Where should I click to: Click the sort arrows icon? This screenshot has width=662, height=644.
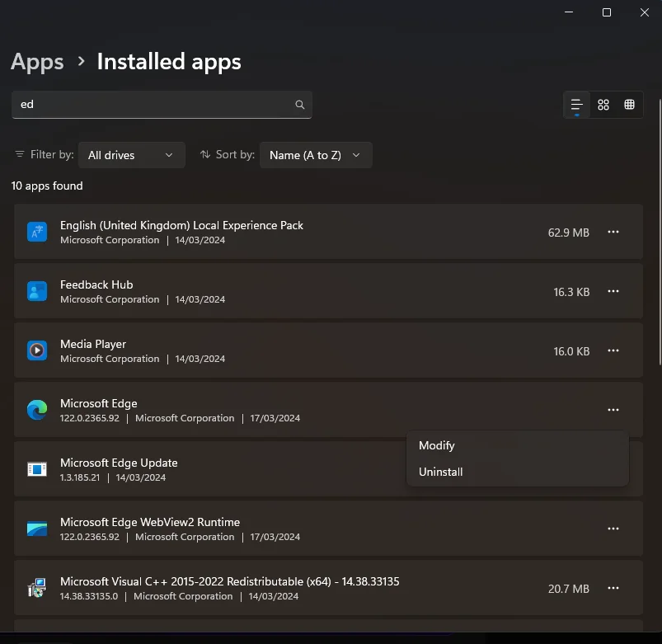(205, 154)
